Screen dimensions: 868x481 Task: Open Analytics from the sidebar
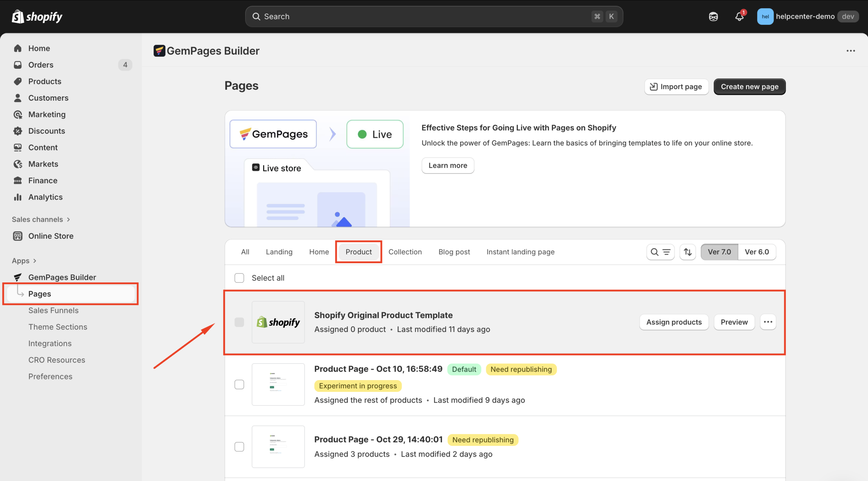click(x=45, y=197)
